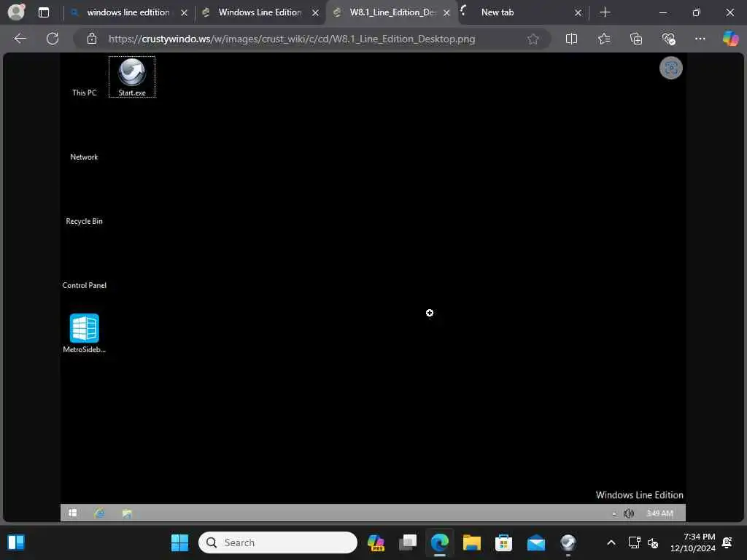Open the Favorites list button
The height and width of the screenshot is (560, 747).
604,39
